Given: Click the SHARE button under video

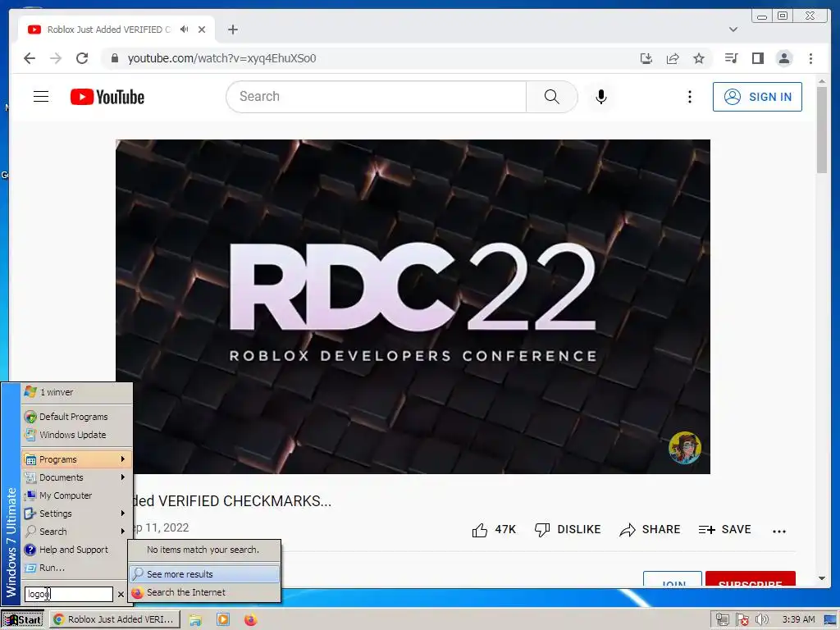Looking at the screenshot, I should tap(650, 530).
